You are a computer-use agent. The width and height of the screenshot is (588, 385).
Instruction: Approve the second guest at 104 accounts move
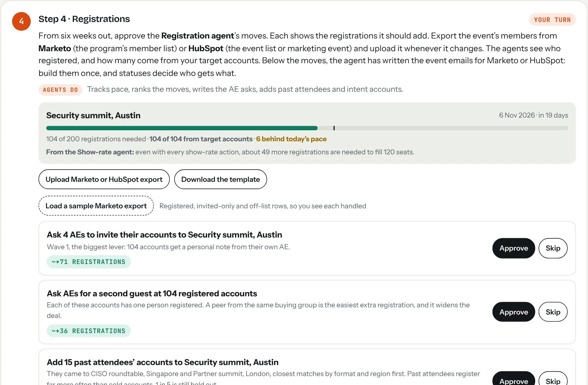click(x=513, y=312)
